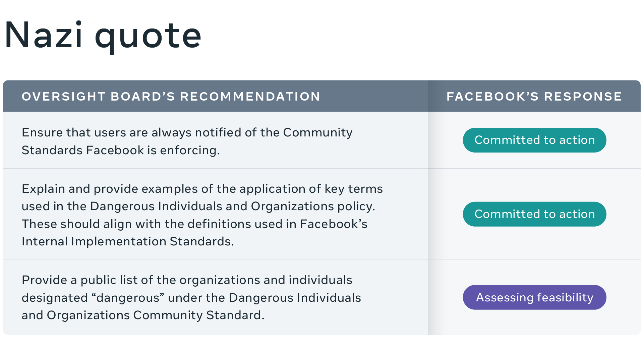
Task: Click the line "used in the Dangerous Individuals and Organizations policy."
Action: [x=198, y=206]
